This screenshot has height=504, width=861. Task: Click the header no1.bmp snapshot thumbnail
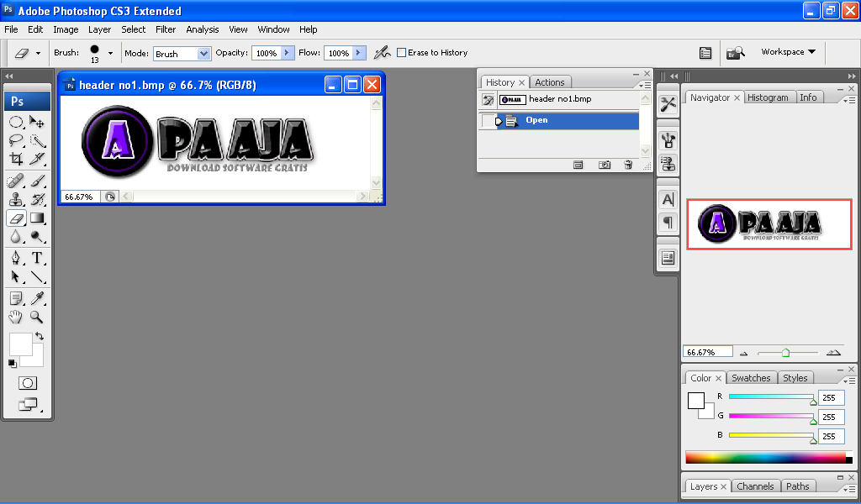512,99
